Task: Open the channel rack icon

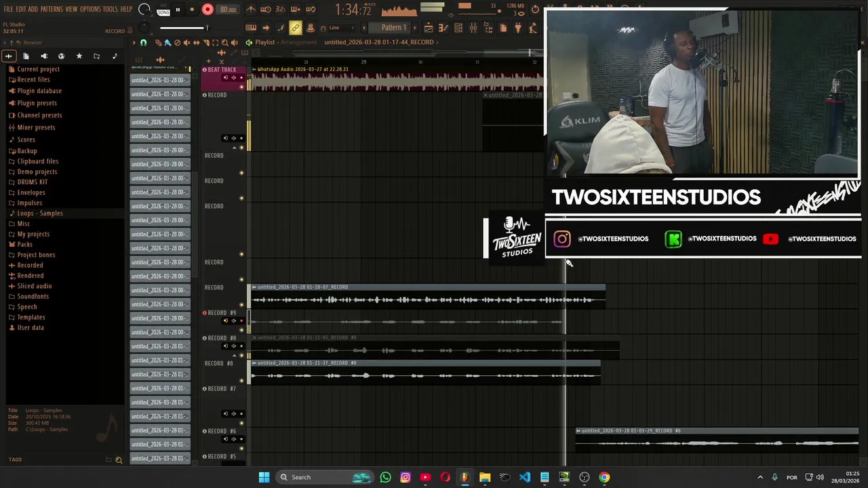Action: (458, 28)
